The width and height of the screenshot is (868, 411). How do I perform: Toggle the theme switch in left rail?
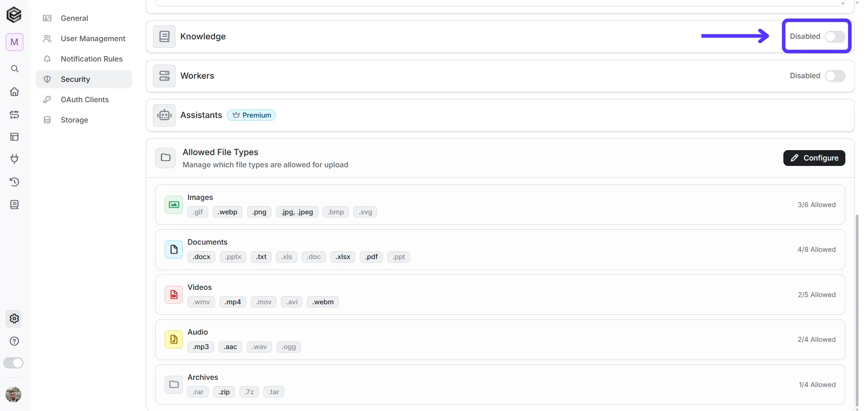click(13, 363)
